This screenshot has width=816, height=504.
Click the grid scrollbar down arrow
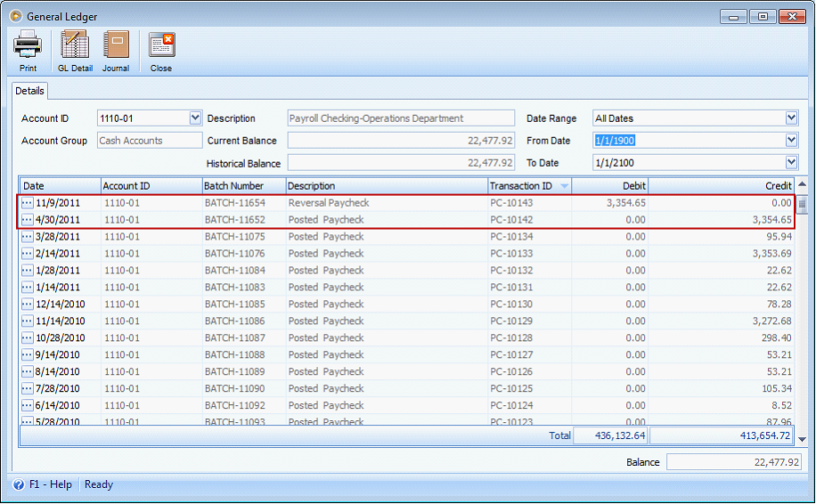click(802, 440)
